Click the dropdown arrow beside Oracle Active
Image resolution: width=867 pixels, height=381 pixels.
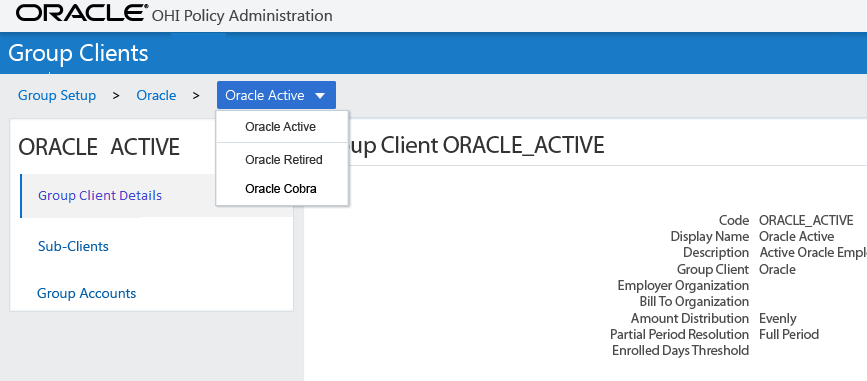click(x=320, y=96)
